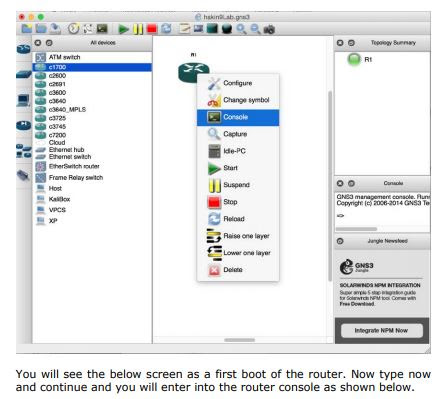Select c7200 router in device list
This screenshot has width=448, height=399.
[x=92, y=135]
